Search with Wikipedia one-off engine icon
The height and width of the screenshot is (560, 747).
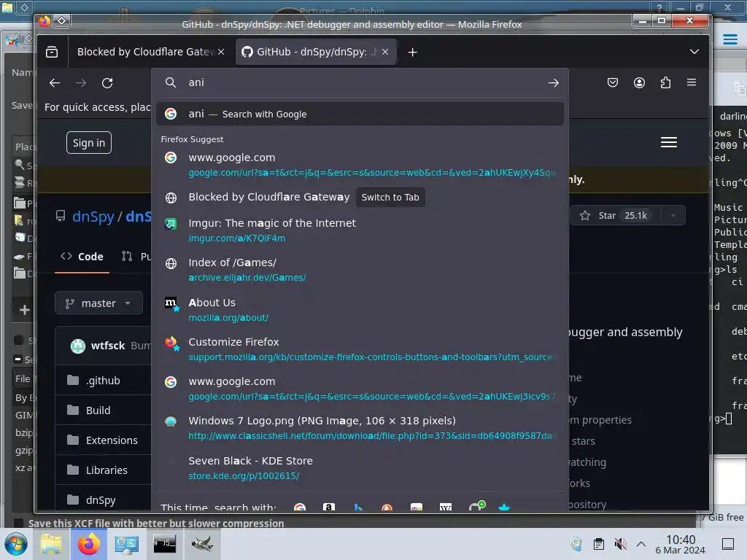[x=446, y=507]
